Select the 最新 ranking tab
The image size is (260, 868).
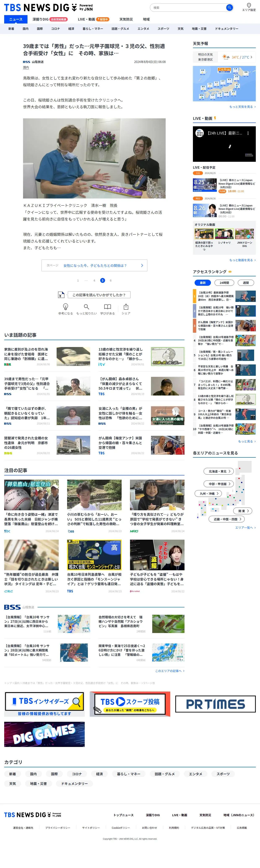click(203, 283)
